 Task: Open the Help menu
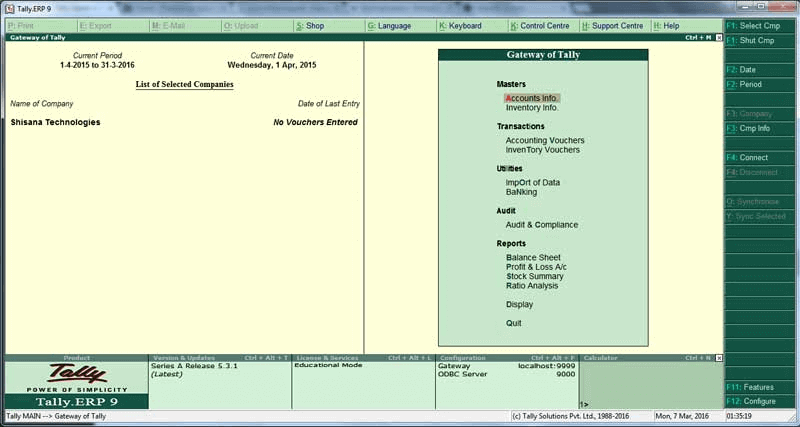pyautogui.click(x=666, y=26)
